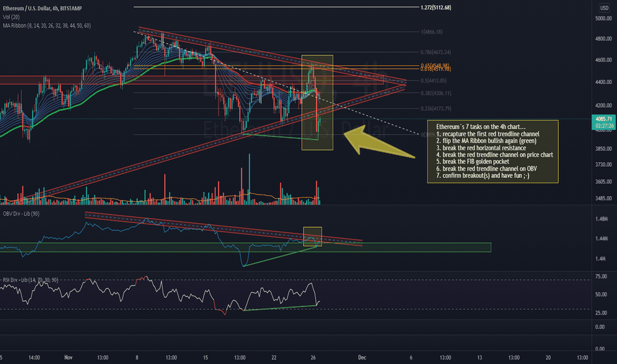Click the 75.00 RSI axis label
The image size is (617, 364).
(x=600, y=277)
